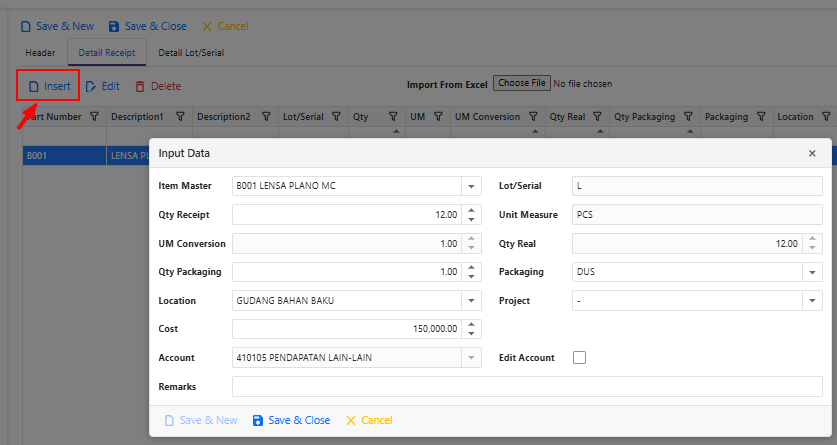This screenshot has height=445, width=837.
Task: Filter the UM column
Action: (438, 116)
